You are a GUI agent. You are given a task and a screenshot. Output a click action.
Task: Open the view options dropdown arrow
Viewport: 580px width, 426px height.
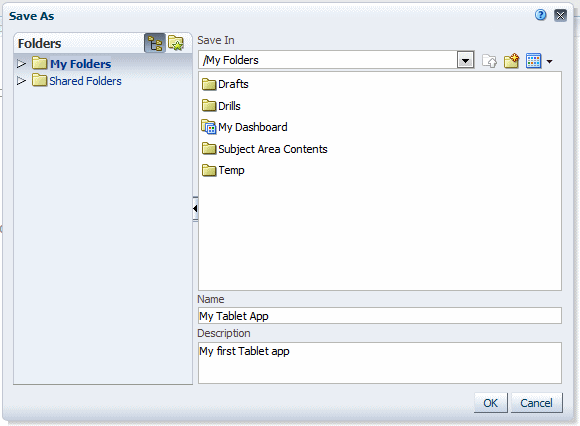coord(549,62)
